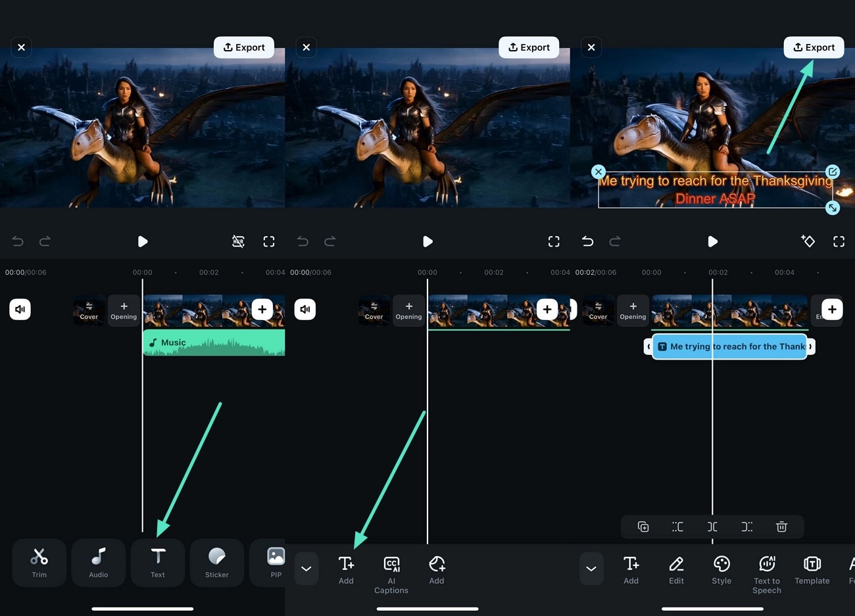Collapse the text toolbar chevron in middle screen

click(x=306, y=569)
